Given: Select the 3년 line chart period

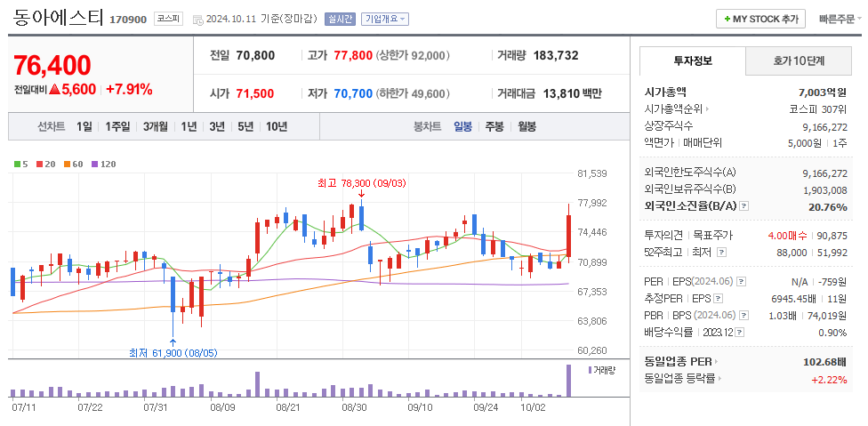Looking at the screenshot, I should (216, 126).
